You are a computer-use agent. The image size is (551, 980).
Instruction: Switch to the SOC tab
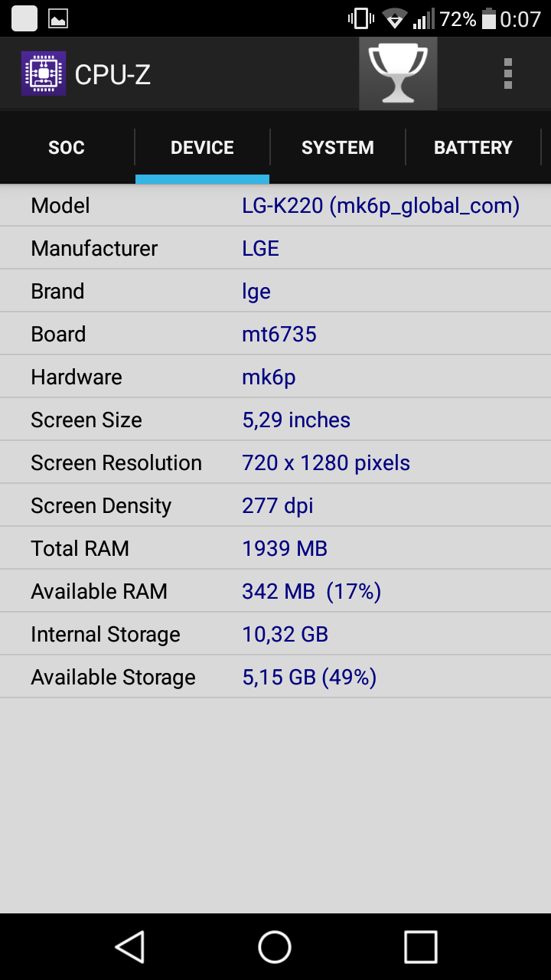67,148
